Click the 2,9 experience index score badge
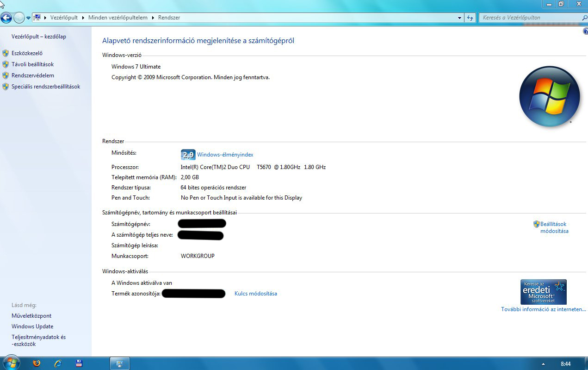Viewport: 588px width, 370px height. coord(188,155)
